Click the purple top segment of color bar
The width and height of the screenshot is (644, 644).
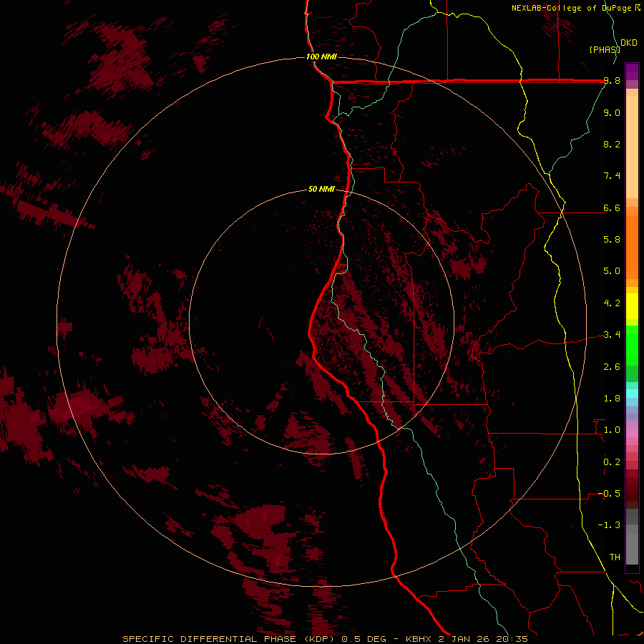pyautogui.click(x=632, y=72)
